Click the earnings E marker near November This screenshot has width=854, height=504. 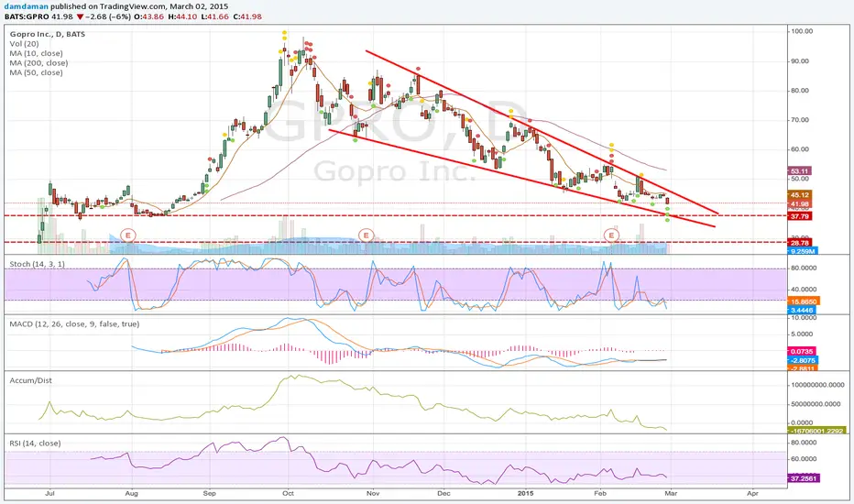click(x=366, y=236)
